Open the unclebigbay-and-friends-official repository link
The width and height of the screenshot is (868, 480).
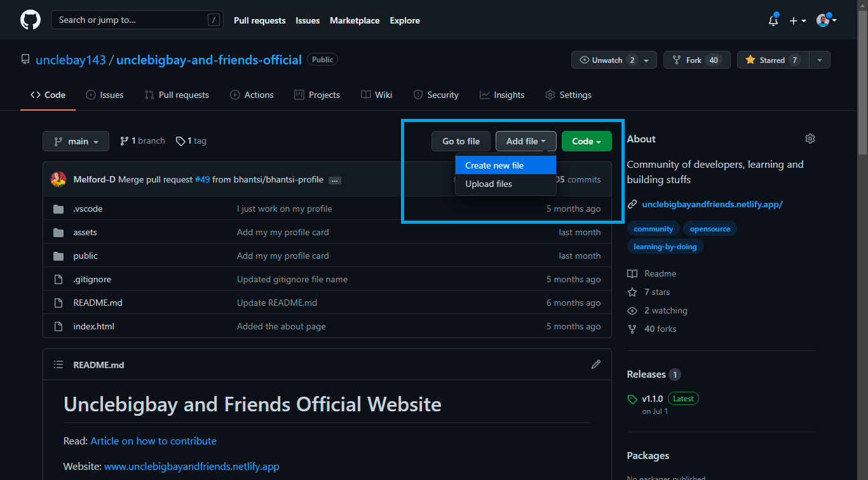(209, 60)
